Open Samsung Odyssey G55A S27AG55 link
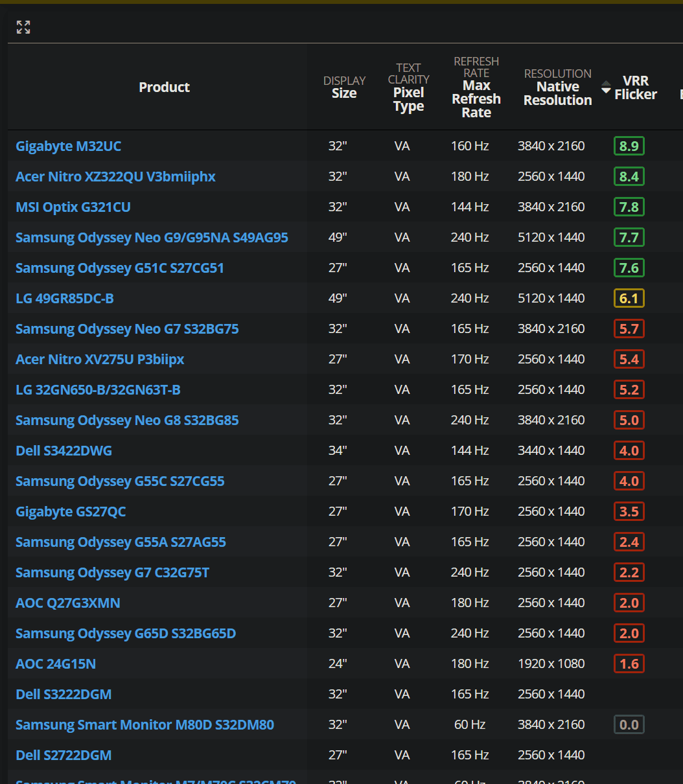 click(121, 542)
